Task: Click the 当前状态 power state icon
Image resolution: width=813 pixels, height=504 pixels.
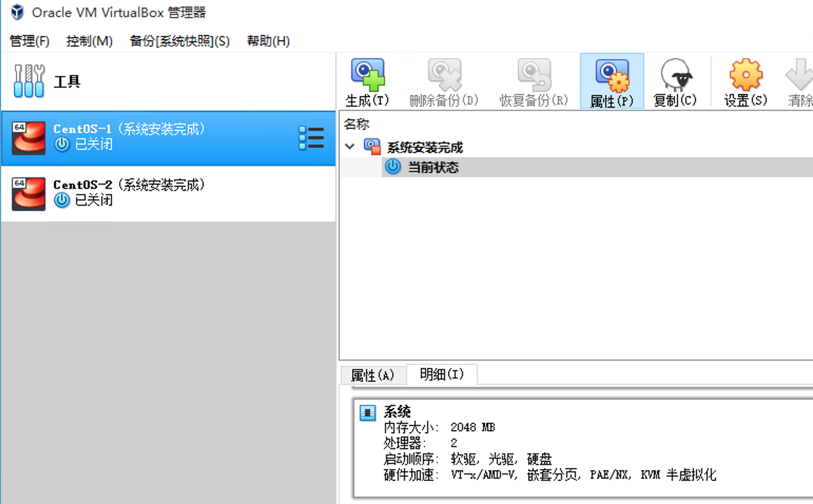Action: (393, 167)
